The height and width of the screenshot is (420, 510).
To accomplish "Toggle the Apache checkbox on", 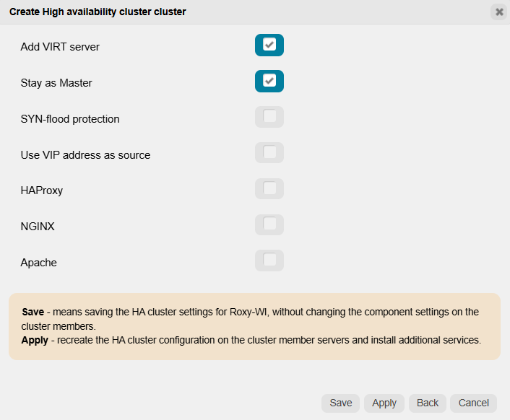I will coord(269,261).
